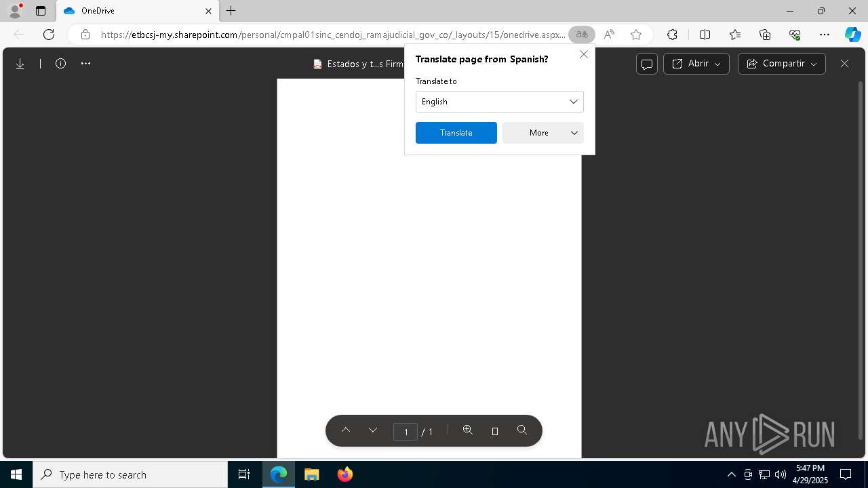Viewport: 868px width, 488px height.
Task: Open the Translate to English language combo box
Action: pos(500,102)
